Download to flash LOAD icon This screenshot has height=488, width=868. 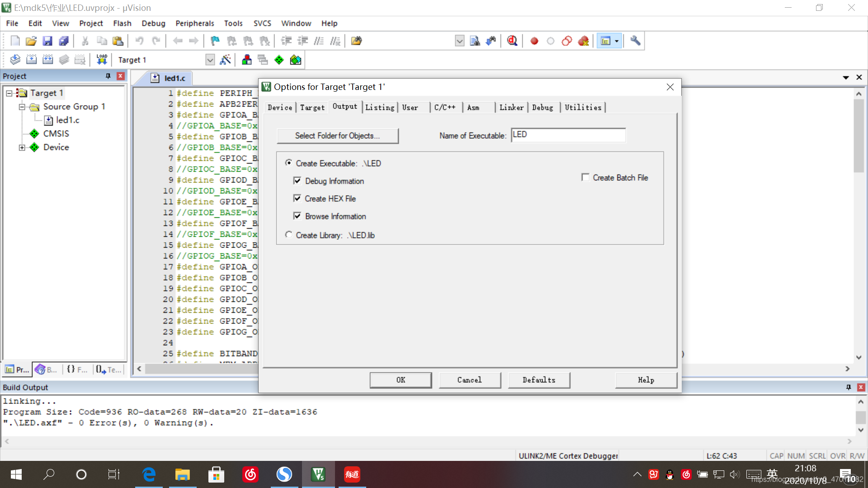[102, 60]
